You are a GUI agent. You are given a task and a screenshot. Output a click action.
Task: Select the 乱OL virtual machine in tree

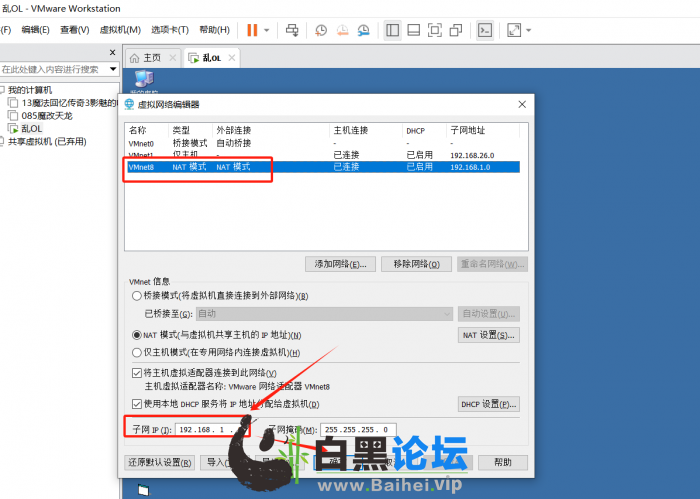coord(31,129)
